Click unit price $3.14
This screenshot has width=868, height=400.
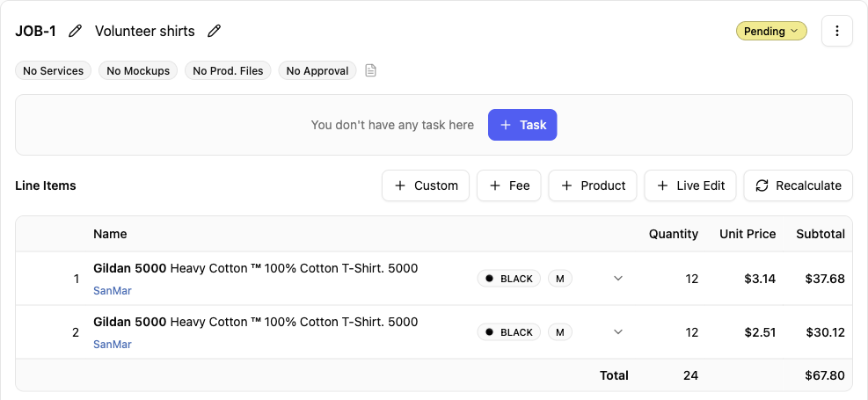[760, 279]
